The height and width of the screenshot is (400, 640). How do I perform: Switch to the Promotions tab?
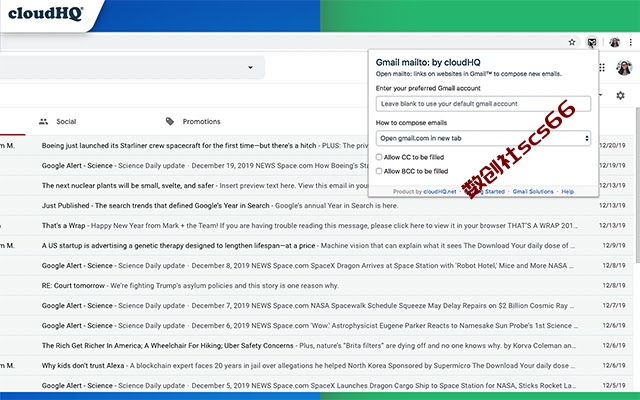click(193, 122)
